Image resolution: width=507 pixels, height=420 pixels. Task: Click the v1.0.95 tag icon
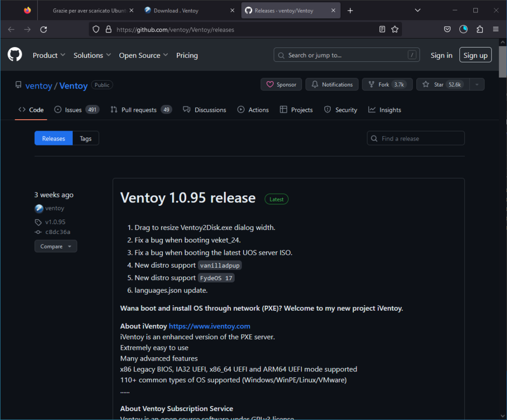[38, 222]
